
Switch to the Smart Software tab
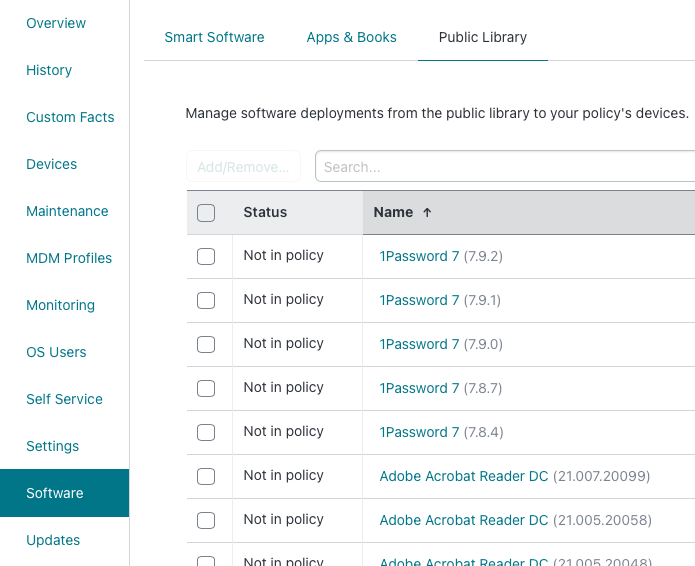point(214,37)
